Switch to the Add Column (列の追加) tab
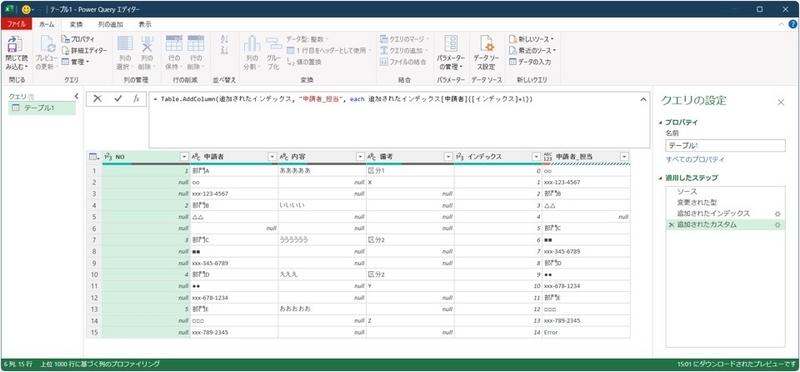This screenshot has height=372, width=800. coord(110,24)
